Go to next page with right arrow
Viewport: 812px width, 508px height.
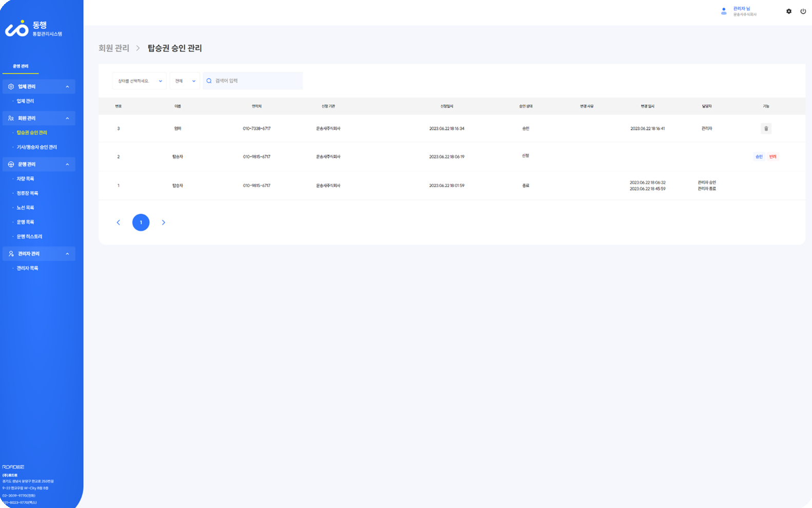pos(163,222)
